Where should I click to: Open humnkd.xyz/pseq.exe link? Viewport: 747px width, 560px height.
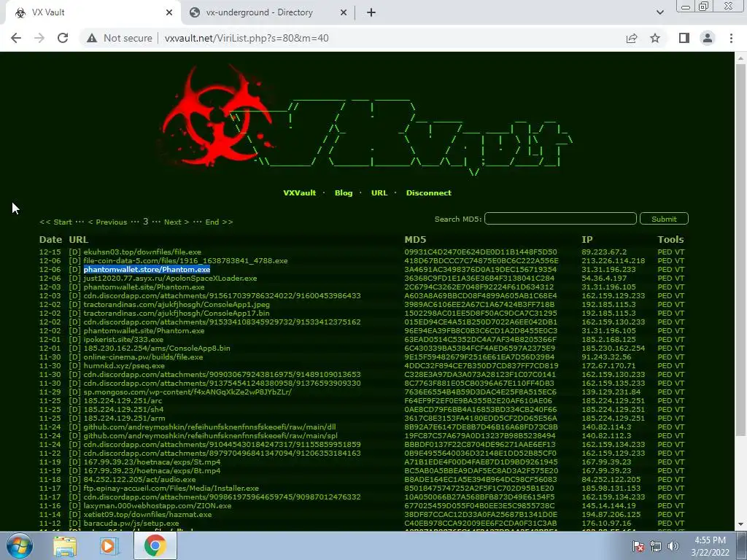(124, 366)
